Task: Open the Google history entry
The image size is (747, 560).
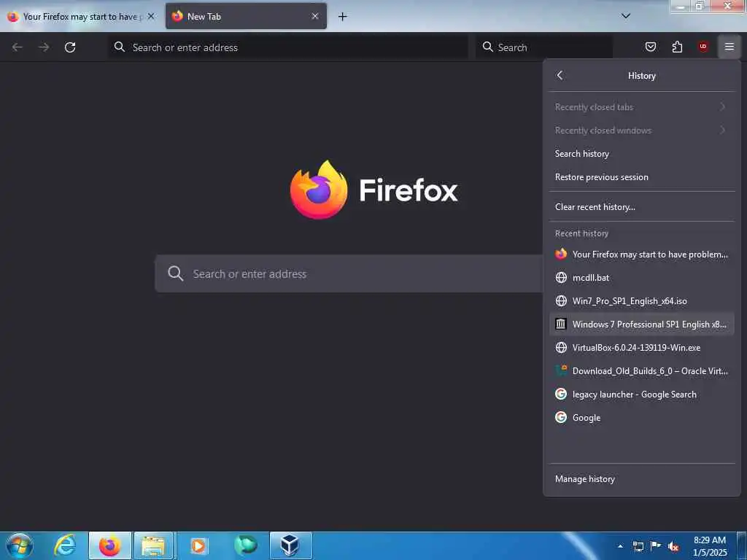Action: 641,418
